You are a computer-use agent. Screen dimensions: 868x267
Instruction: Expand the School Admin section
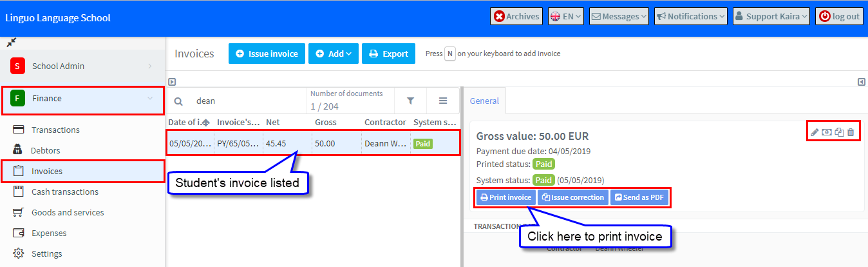(82, 66)
